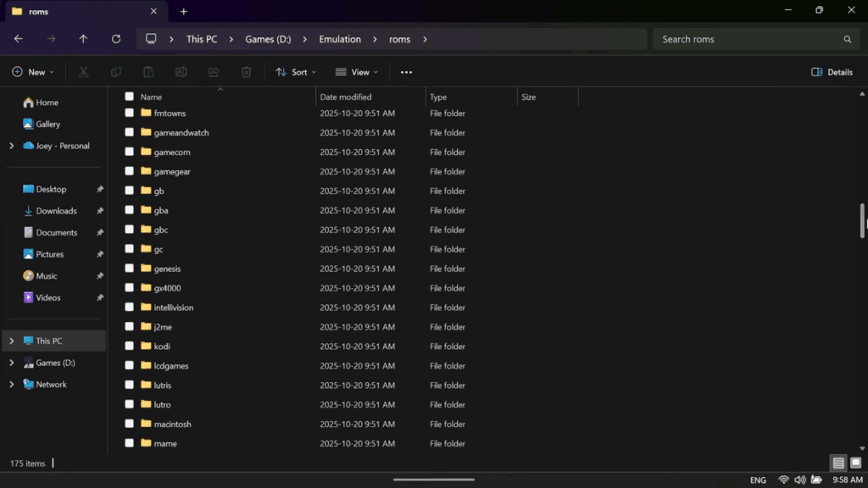Screen dimensions: 868x488
Task: Open a new File Explorer tab
Action: coord(183,11)
